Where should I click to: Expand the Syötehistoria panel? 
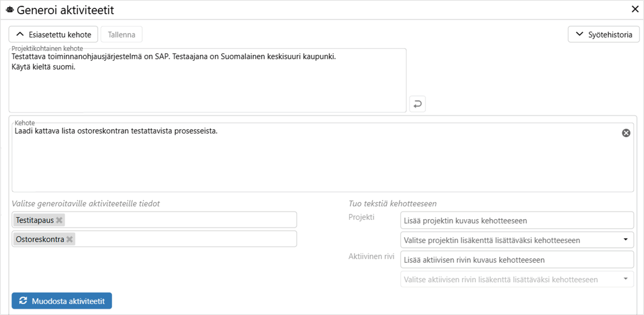pyautogui.click(x=603, y=34)
